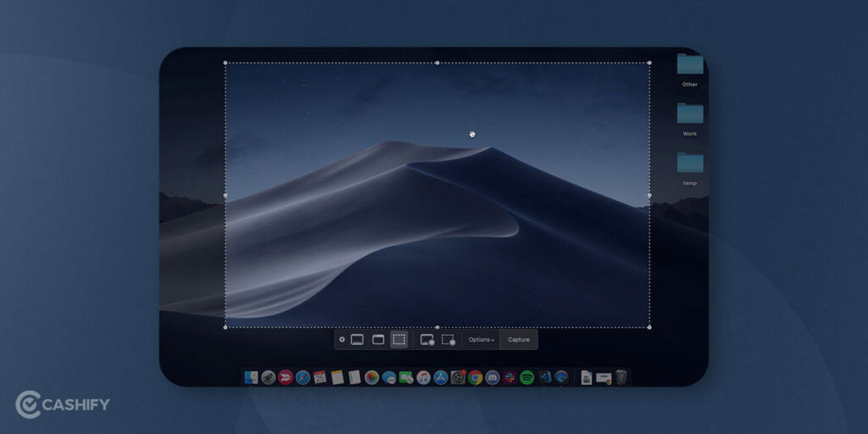
Task: Open the Trash in the Dock
Action: point(621,377)
